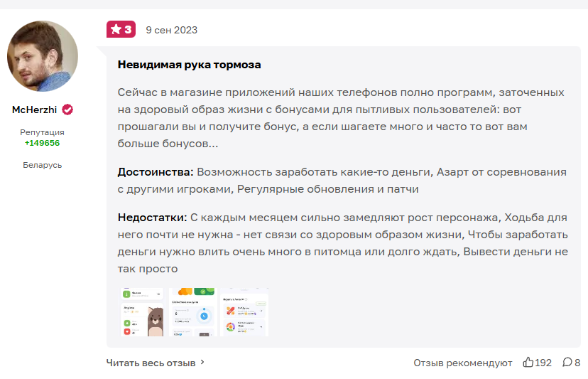The image size is (588, 379).
Task: Click the review date 9 сен 2023
Action: point(171,30)
